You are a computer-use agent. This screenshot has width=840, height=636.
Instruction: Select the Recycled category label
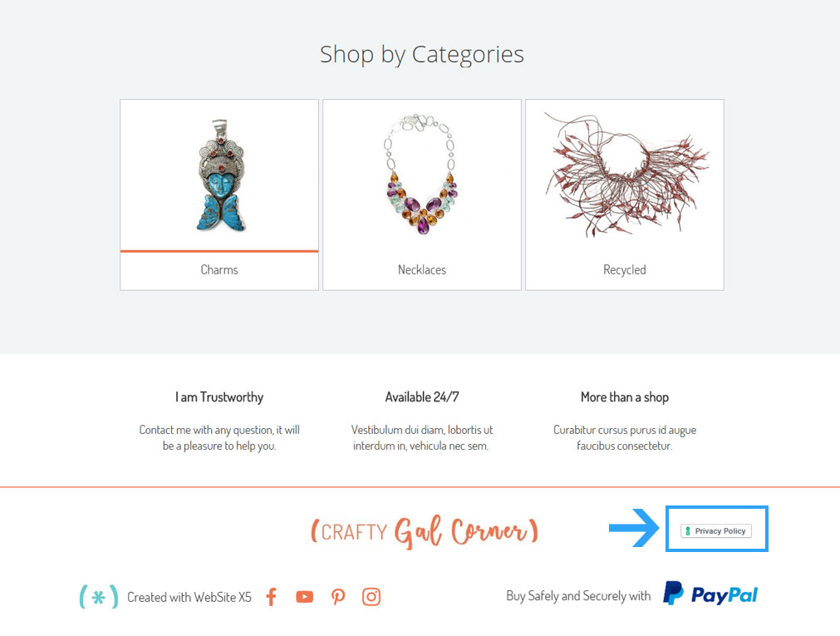coord(625,269)
